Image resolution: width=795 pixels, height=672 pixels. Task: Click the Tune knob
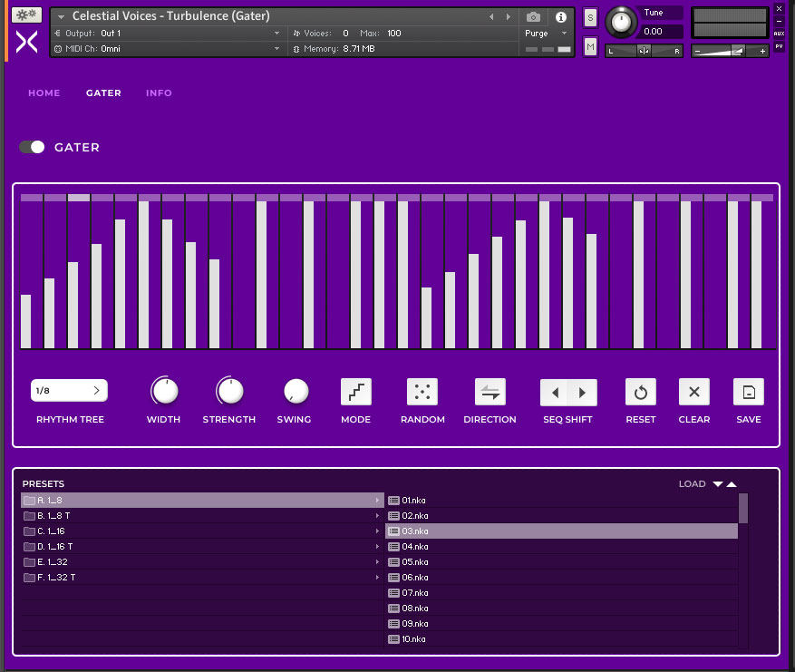pos(621,22)
